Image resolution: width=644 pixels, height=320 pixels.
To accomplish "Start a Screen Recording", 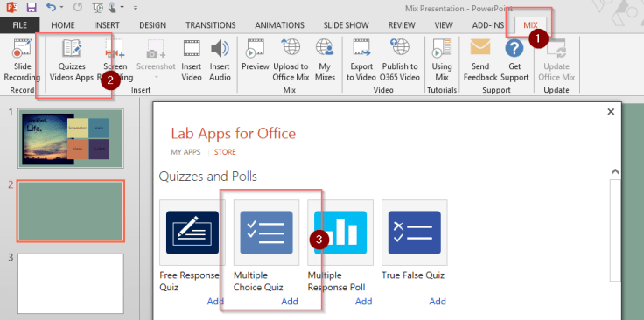I will 115,60.
